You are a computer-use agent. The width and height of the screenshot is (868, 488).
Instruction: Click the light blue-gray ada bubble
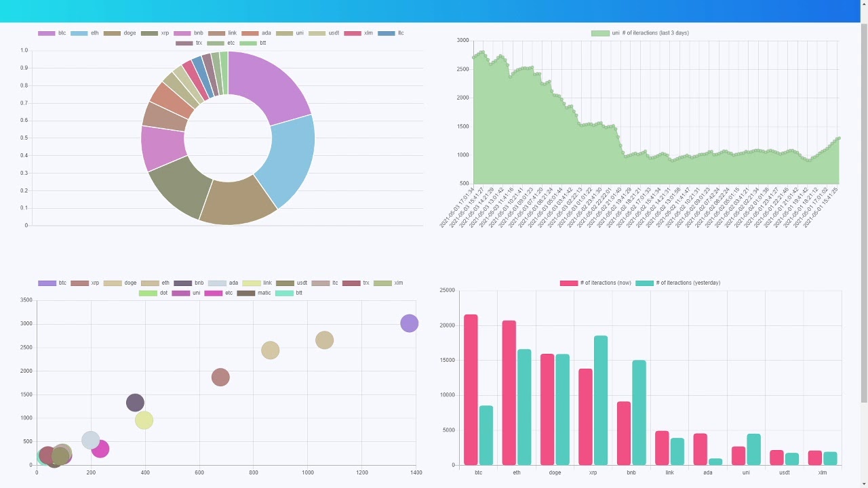pos(90,441)
